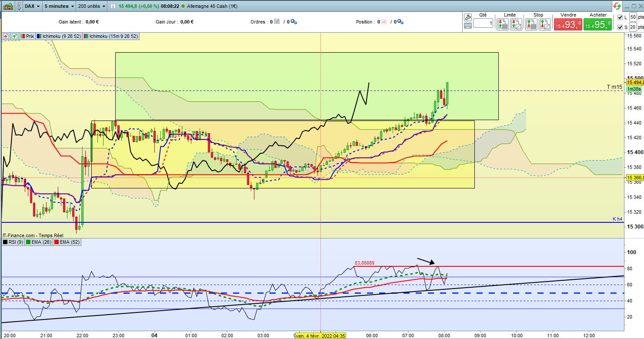The width and height of the screenshot is (644, 339).
Task: Open the 5 minutes timeframe dropdown
Action: click(x=59, y=7)
